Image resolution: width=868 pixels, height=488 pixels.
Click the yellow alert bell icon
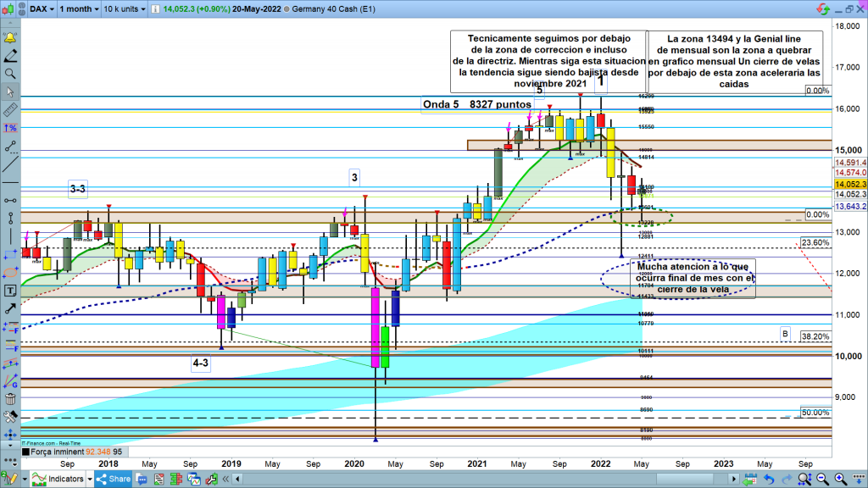11,39
